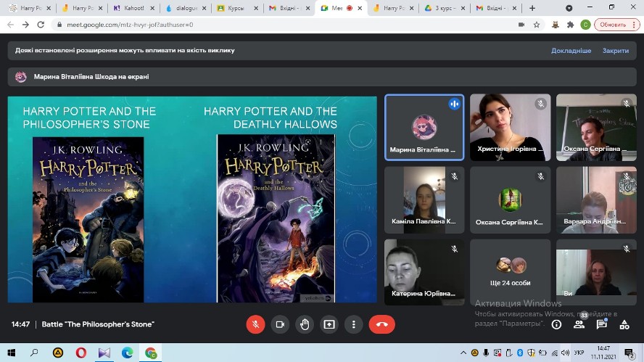Dismiss the banner with Закрити

615,51
